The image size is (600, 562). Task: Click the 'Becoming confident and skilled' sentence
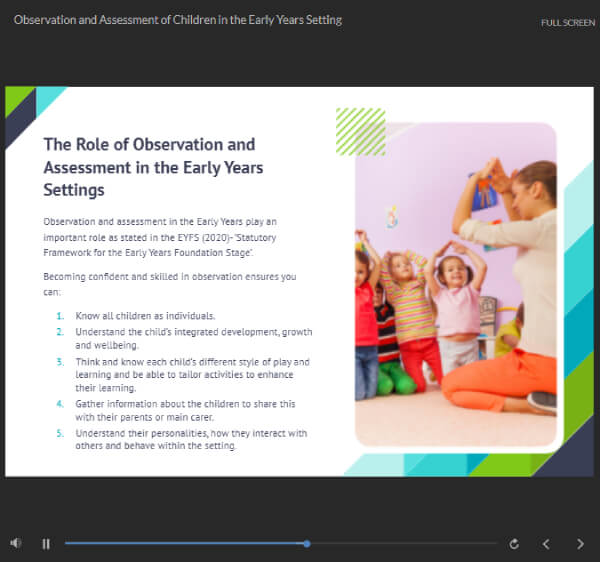(x=164, y=283)
